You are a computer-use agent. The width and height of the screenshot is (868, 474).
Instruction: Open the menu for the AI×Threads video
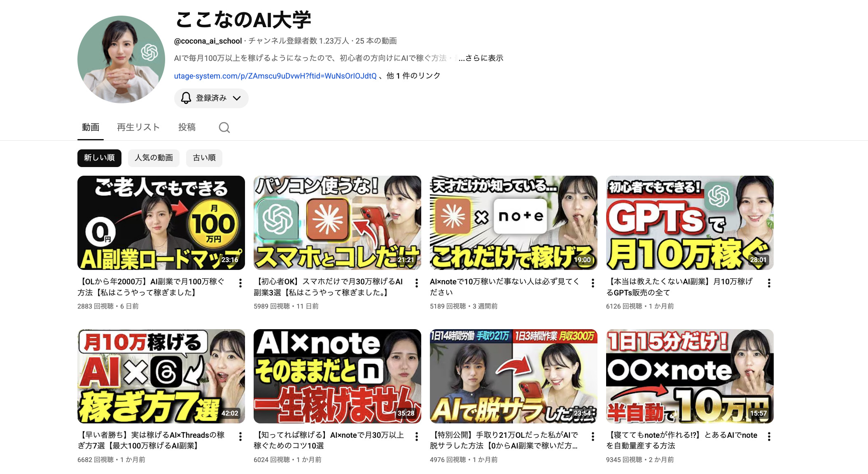[x=240, y=436]
